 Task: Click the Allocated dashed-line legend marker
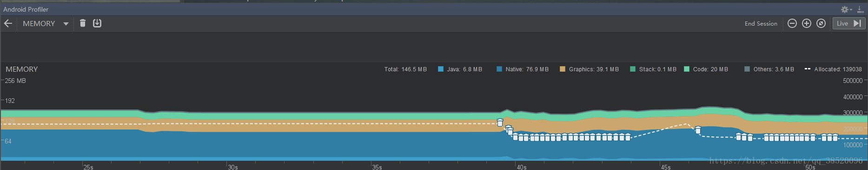807,69
